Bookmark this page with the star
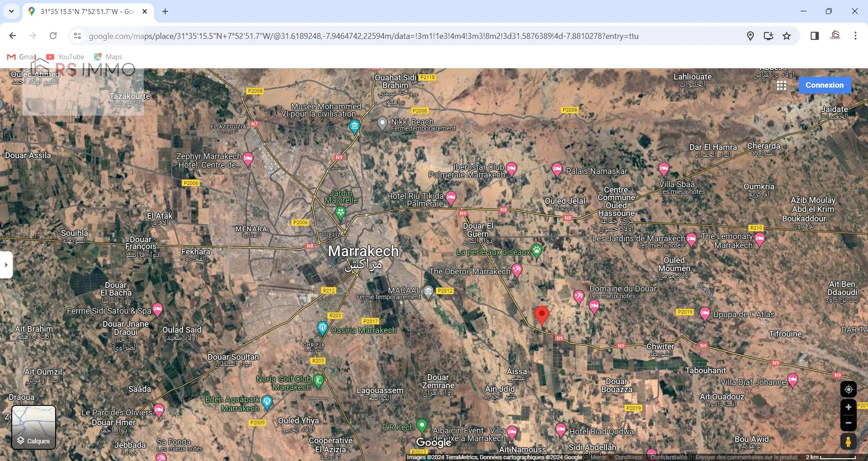This screenshot has width=868, height=461. (x=787, y=36)
